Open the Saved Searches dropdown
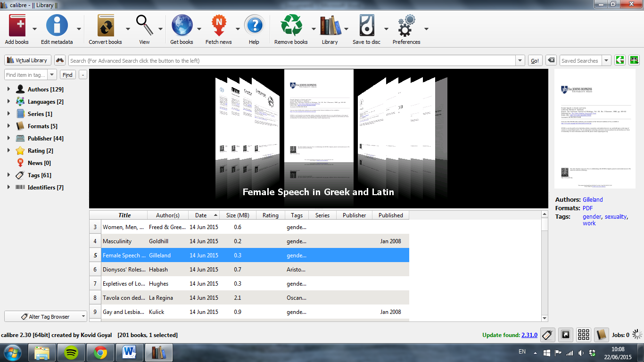 pyautogui.click(x=606, y=60)
